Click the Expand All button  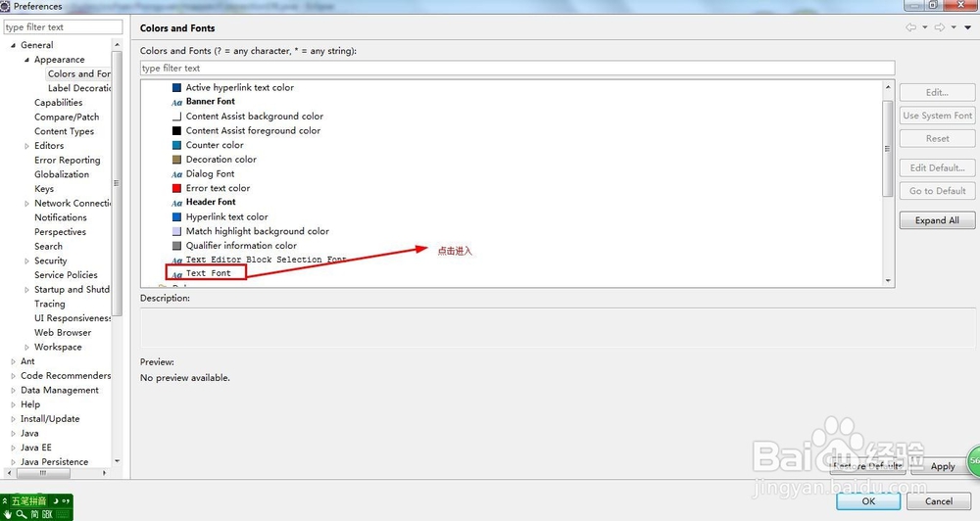(x=937, y=220)
